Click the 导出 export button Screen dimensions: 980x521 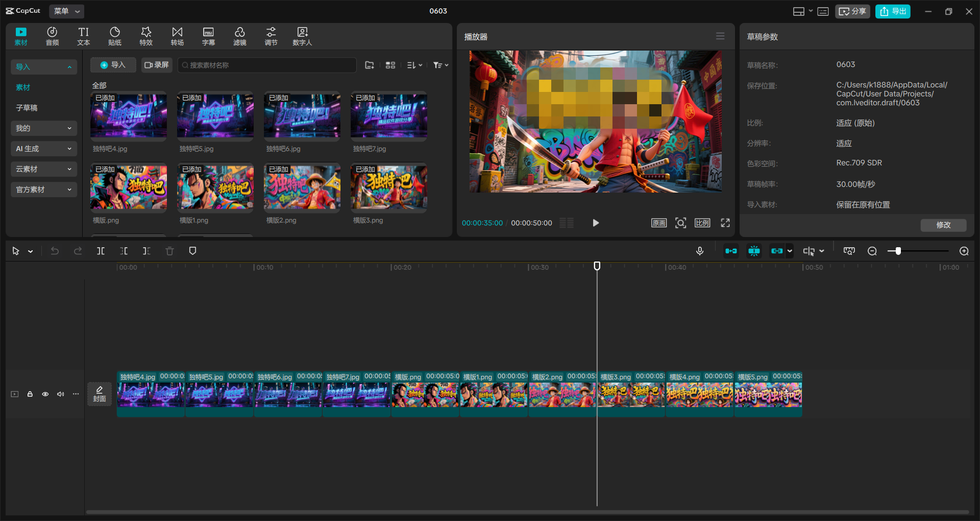click(x=893, y=11)
